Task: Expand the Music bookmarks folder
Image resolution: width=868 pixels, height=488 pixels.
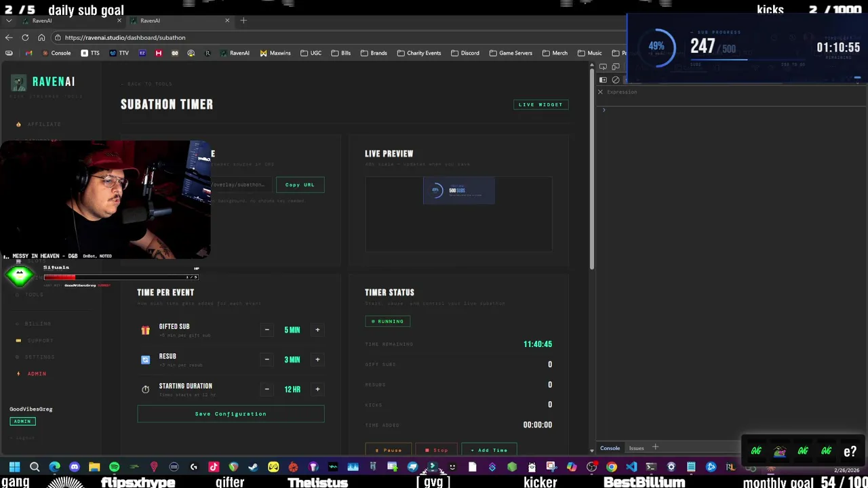Action: [x=589, y=53]
